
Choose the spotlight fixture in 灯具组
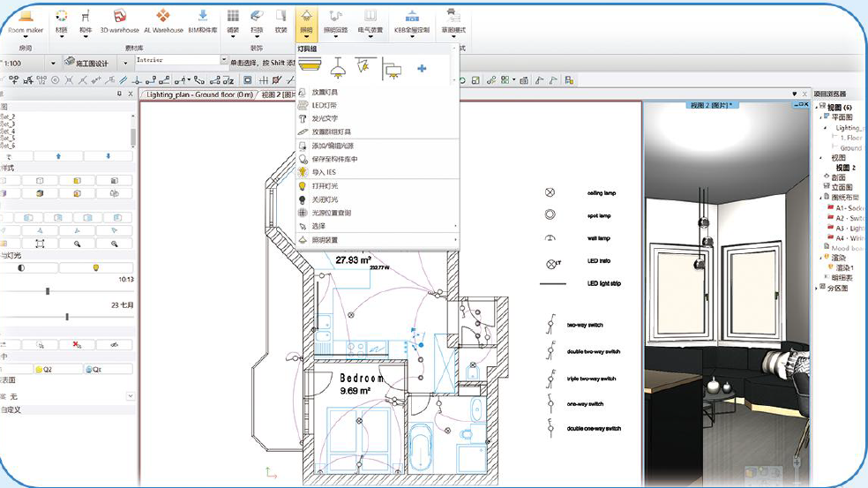[362, 67]
